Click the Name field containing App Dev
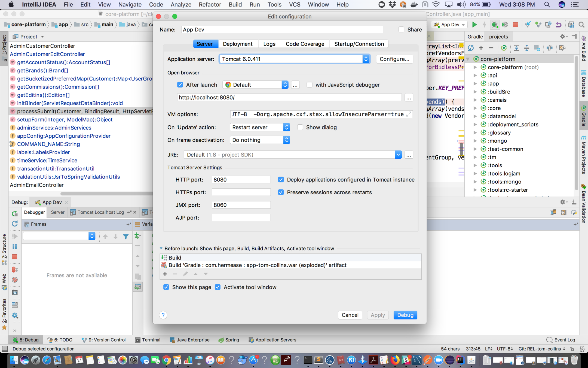 282,29
